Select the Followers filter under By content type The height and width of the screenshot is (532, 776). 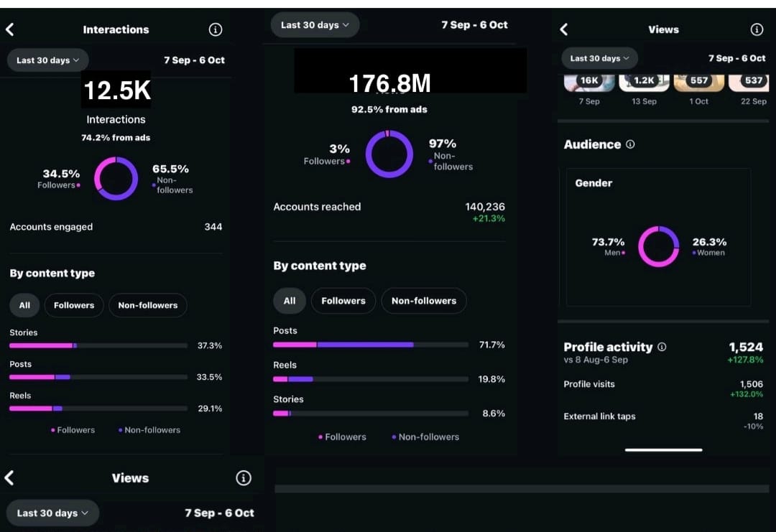73,305
